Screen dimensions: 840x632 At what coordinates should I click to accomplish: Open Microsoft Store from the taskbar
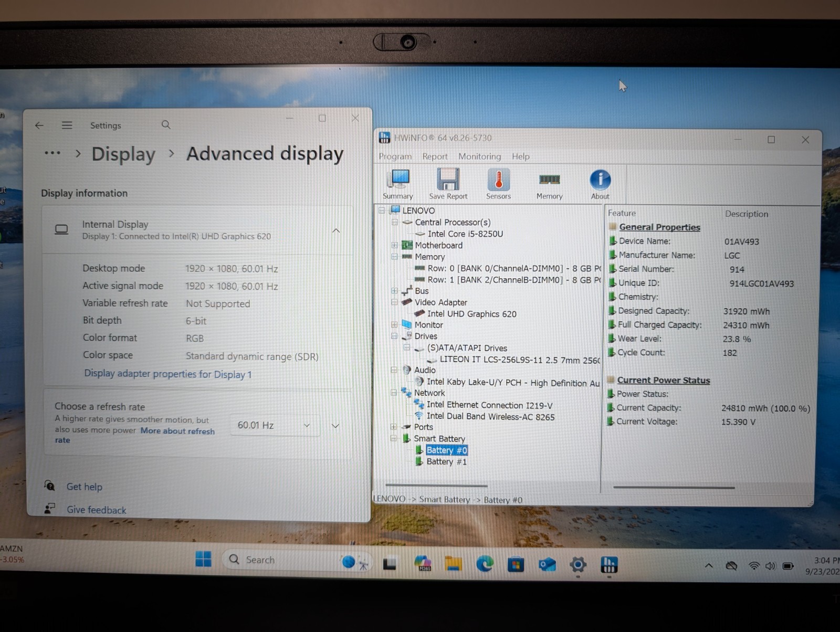pos(516,565)
